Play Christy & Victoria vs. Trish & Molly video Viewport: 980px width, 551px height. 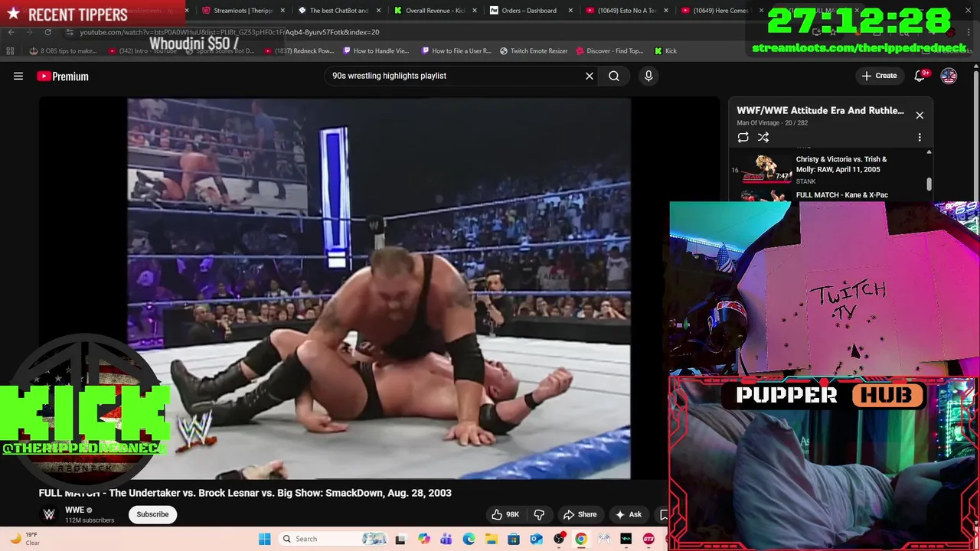(768, 169)
